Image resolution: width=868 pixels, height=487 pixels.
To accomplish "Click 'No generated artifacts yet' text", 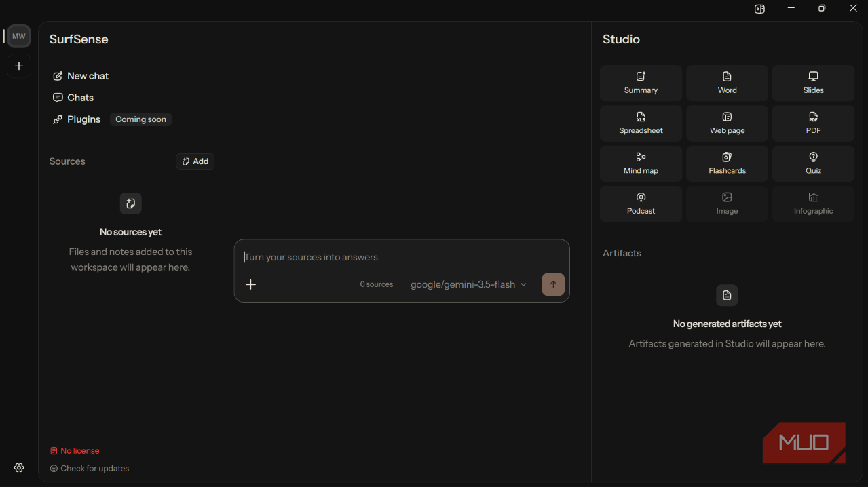I will coord(727,324).
